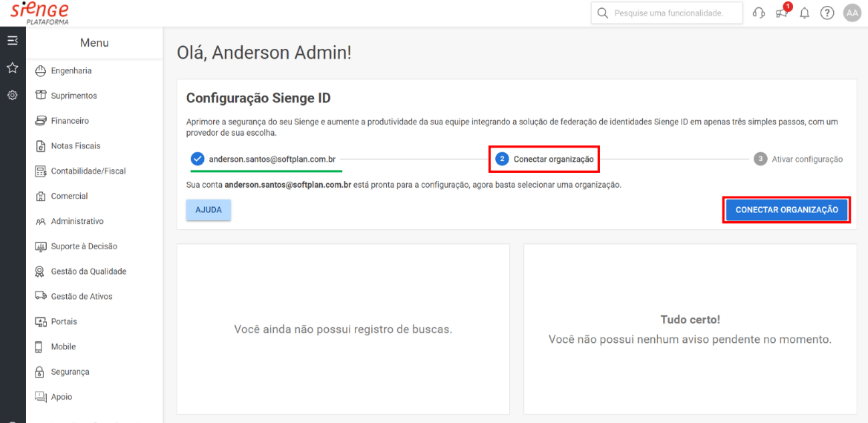The width and height of the screenshot is (868, 423).
Task: Open settings via the gear icon
Action: click(x=12, y=95)
